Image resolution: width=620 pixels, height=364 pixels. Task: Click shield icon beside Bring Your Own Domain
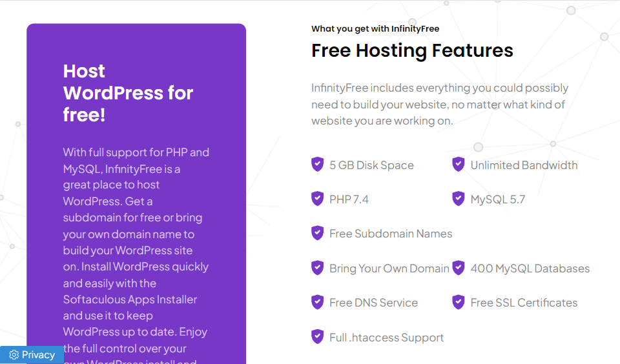(317, 268)
